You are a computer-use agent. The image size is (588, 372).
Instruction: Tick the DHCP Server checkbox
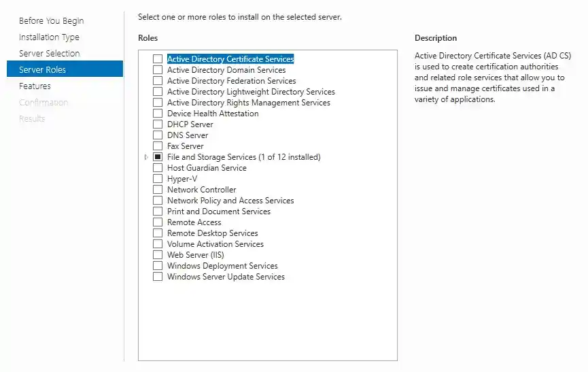pyautogui.click(x=158, y=124)
